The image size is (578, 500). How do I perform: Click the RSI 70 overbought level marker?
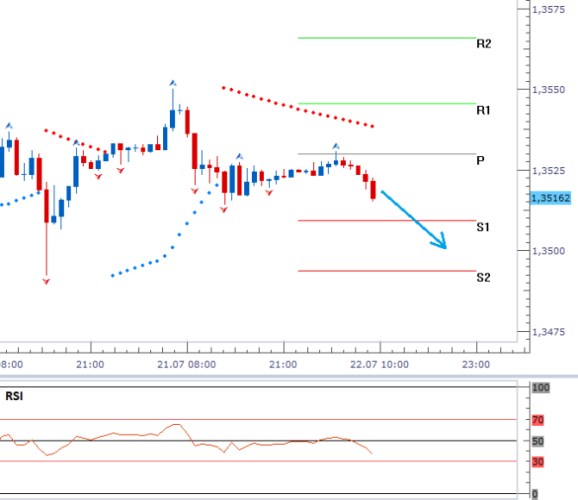(537, 420)
